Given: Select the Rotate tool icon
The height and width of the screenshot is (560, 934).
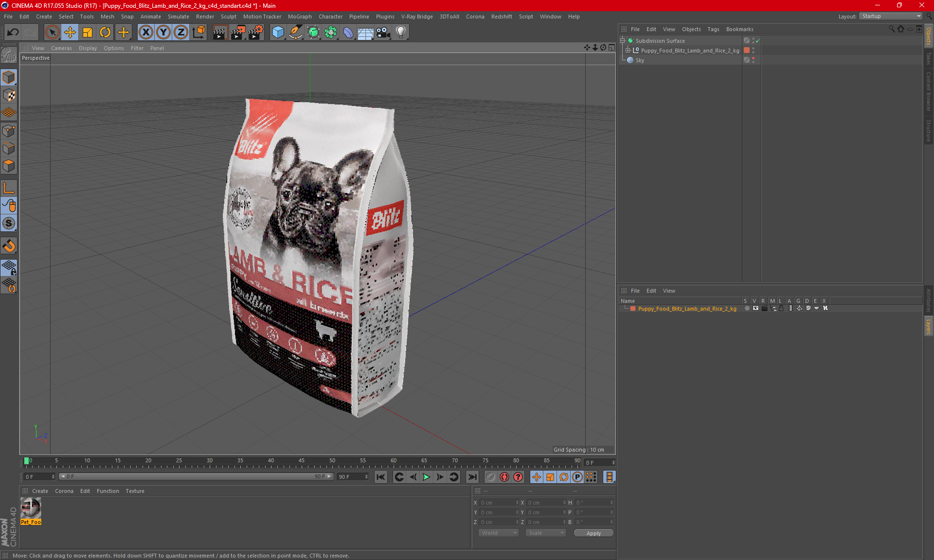Looking at the screenshot, I should pos(105,33).
